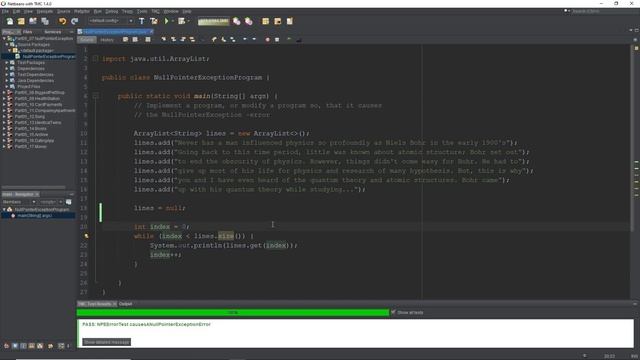Run the project with green play icon
640x360 pixels.
tap(166, 21)
